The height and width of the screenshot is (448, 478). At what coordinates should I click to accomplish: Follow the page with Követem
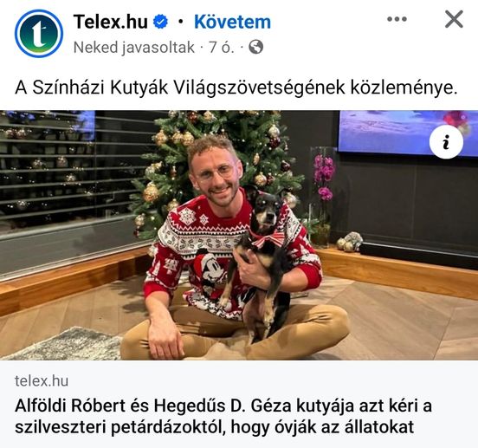pos(233,22)
